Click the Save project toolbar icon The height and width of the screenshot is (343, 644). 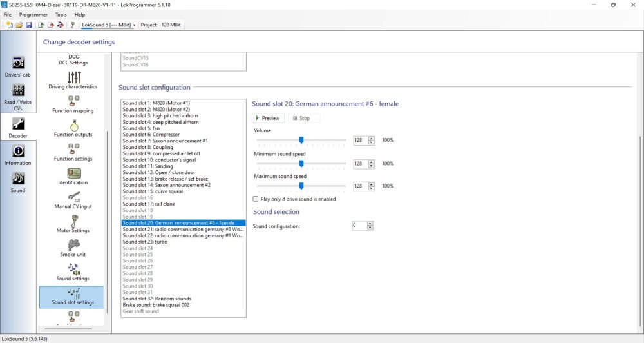29,25
